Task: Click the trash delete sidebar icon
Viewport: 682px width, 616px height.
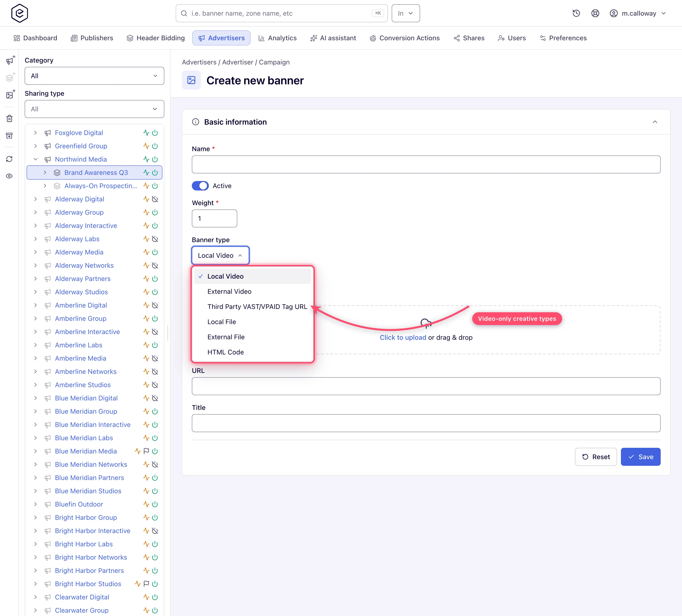Action: pyautogui.click(x=9, y=118)
